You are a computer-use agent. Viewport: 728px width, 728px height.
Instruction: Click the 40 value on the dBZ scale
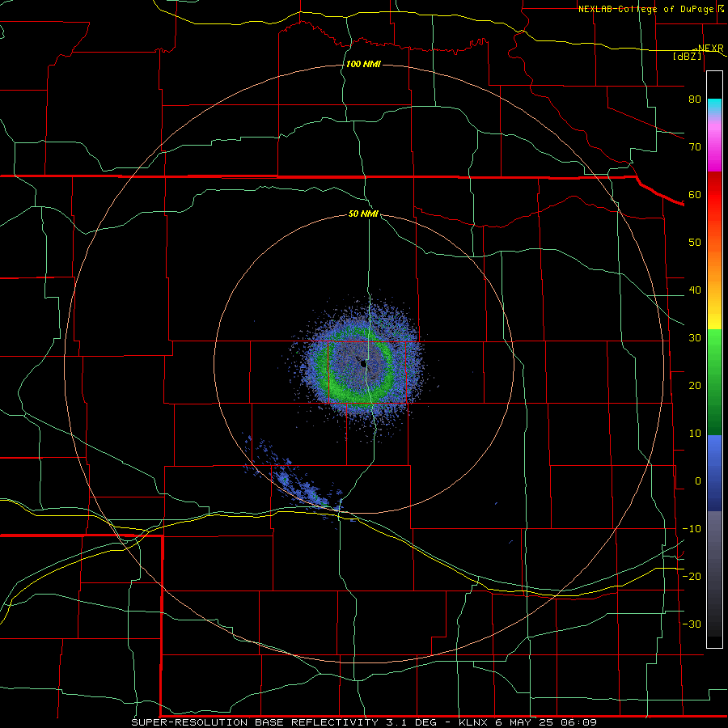pyautogui.click(x=695, y=290)
